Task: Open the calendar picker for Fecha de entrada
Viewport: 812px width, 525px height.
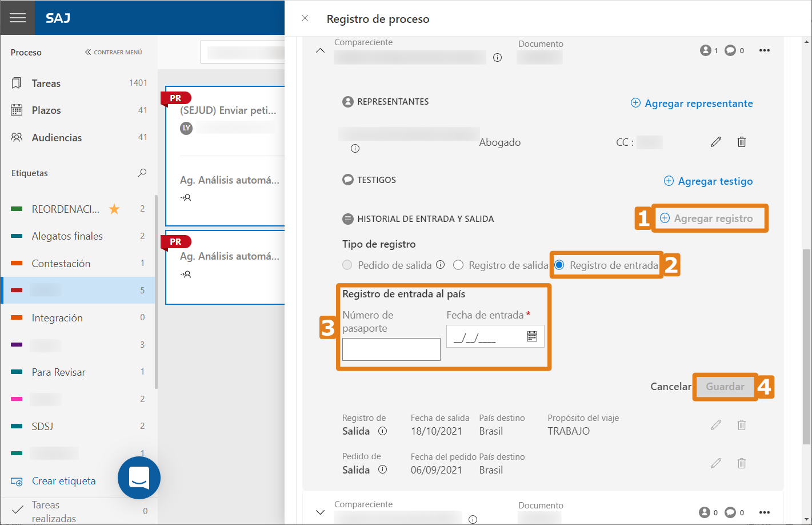Action: tap(532, 336)
